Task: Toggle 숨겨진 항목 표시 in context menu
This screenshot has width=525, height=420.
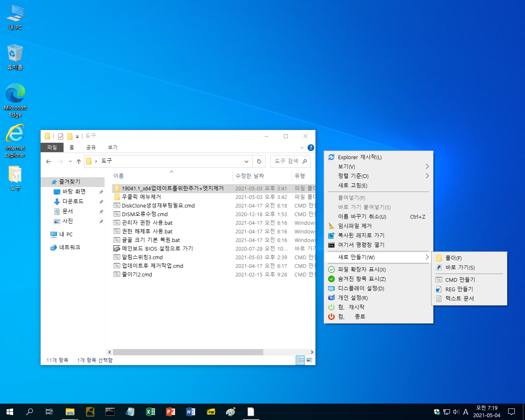Action: (x=378, y=279)
